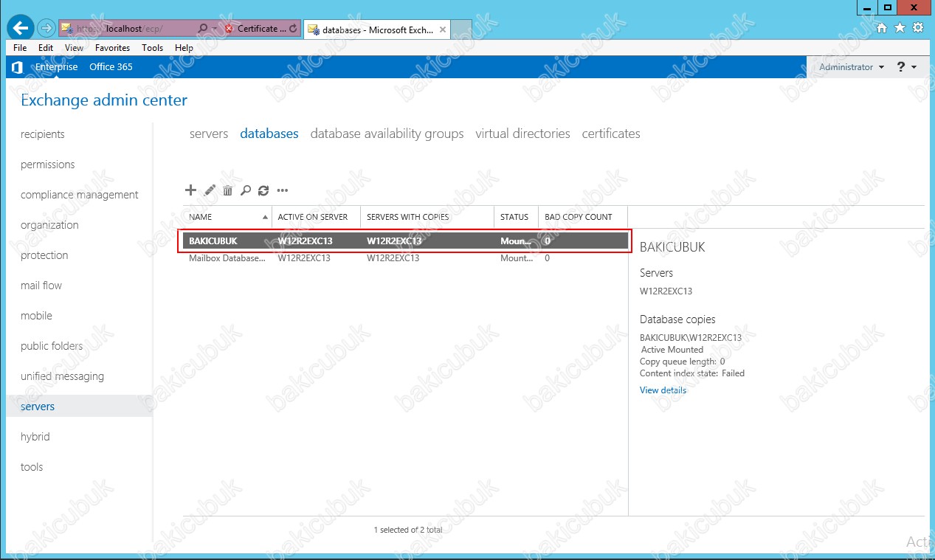Open compliance management section
The width and height of the screenshot is (935, 560).
[80, 195]
